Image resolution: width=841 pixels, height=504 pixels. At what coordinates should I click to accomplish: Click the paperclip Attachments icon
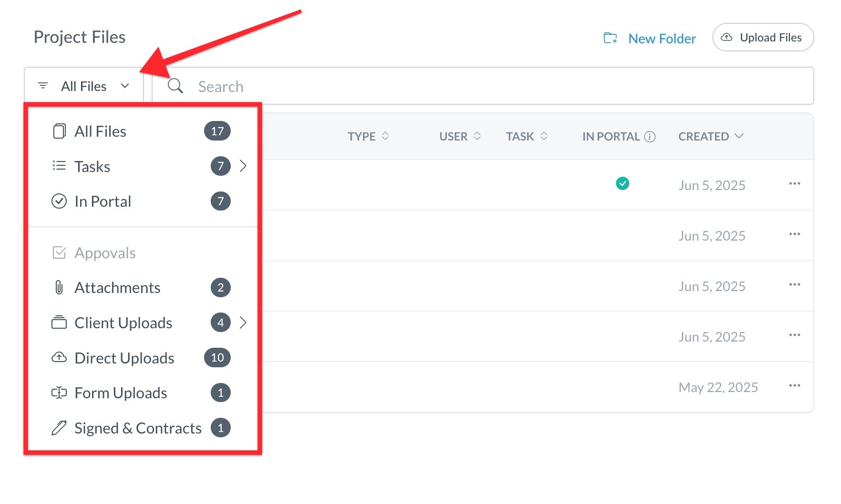tap(59, 288)
